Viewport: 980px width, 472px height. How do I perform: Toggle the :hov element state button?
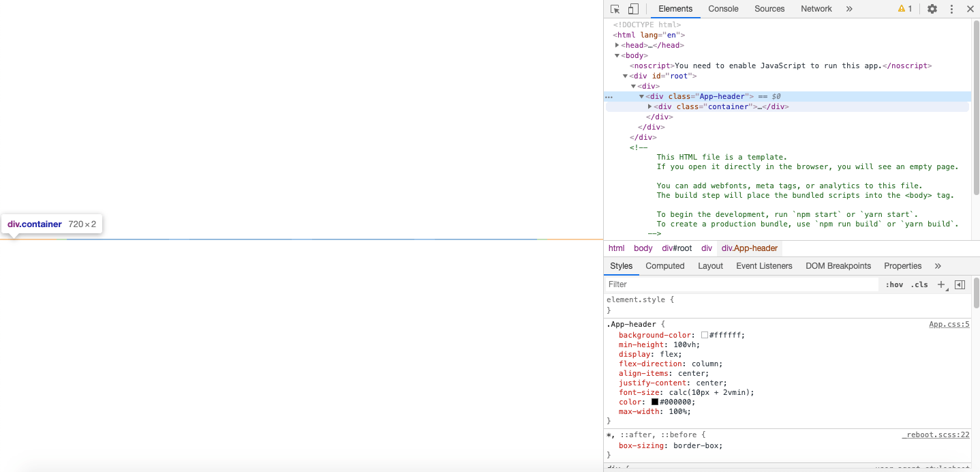pos(894,284)
